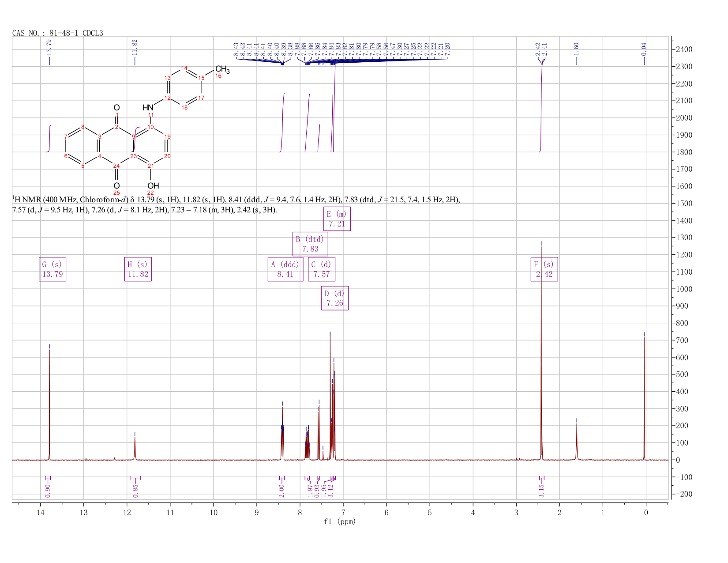Select the 'C (d) 7.57' multiplet box
728x563 pixels.
tap(322, 269)
